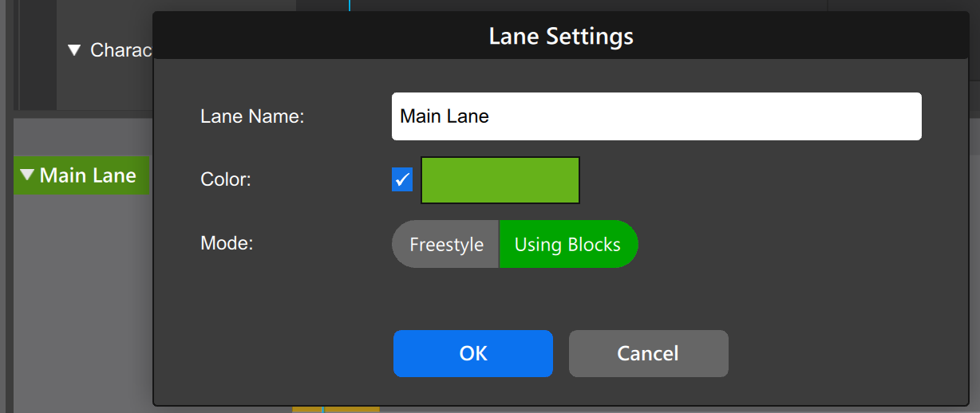Screen dimensions: 980x413
Task: Collapse the Main Lane triangle
Action: (x=29, y=175)
